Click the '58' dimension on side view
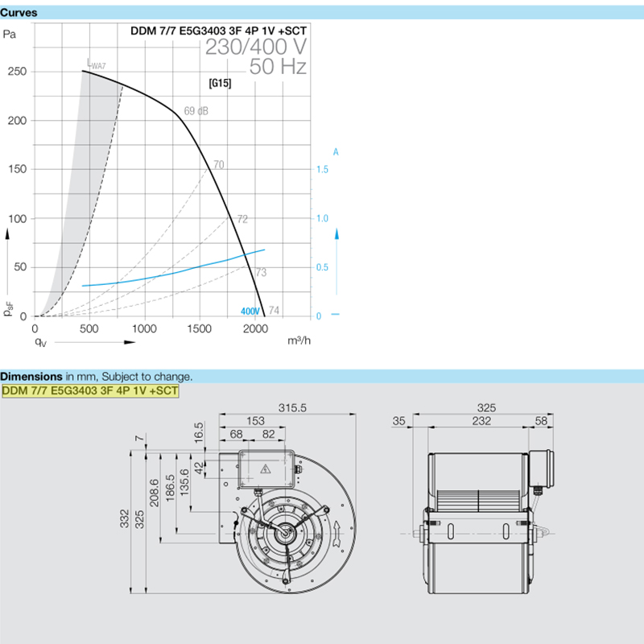 (541, 421)
